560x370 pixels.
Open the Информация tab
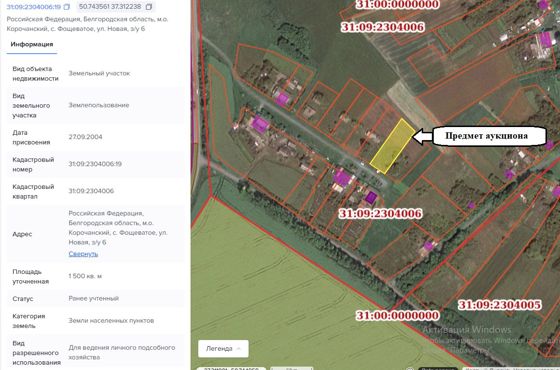[x=32, y=44]
